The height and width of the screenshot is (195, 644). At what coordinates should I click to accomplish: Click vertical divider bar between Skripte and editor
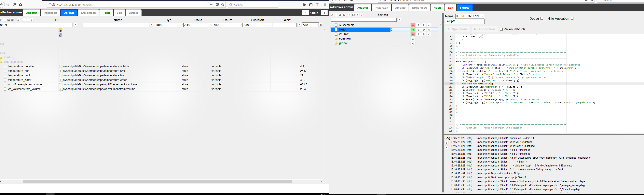(443, 102)
